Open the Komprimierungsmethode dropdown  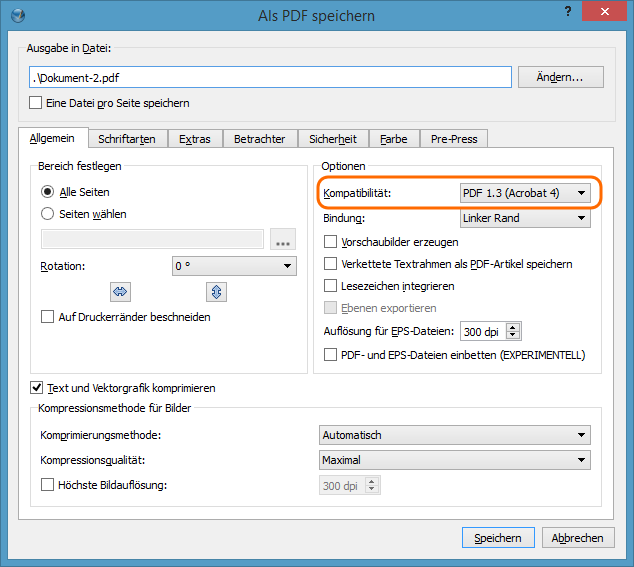[x=454, y=435]
